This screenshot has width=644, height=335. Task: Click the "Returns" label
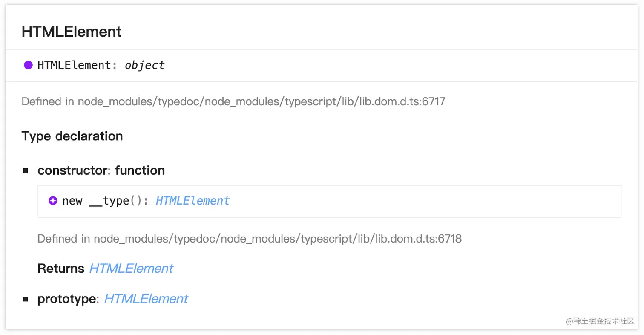[61, 269]
